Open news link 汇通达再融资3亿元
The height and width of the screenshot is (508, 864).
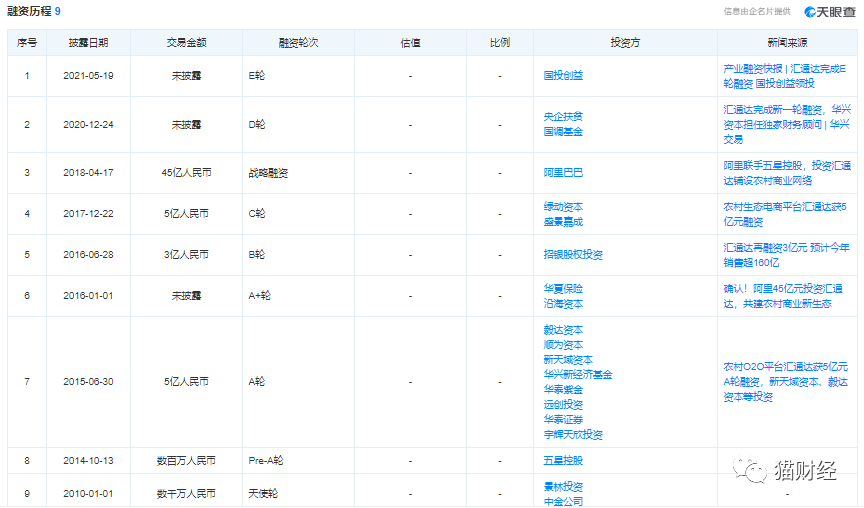[x=786, y=255]
